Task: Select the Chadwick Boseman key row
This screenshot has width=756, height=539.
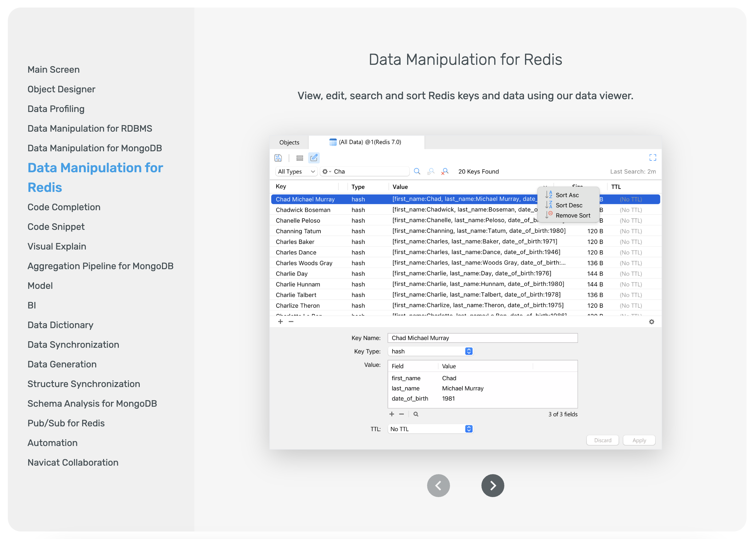Action: click(x=465, y=210)
